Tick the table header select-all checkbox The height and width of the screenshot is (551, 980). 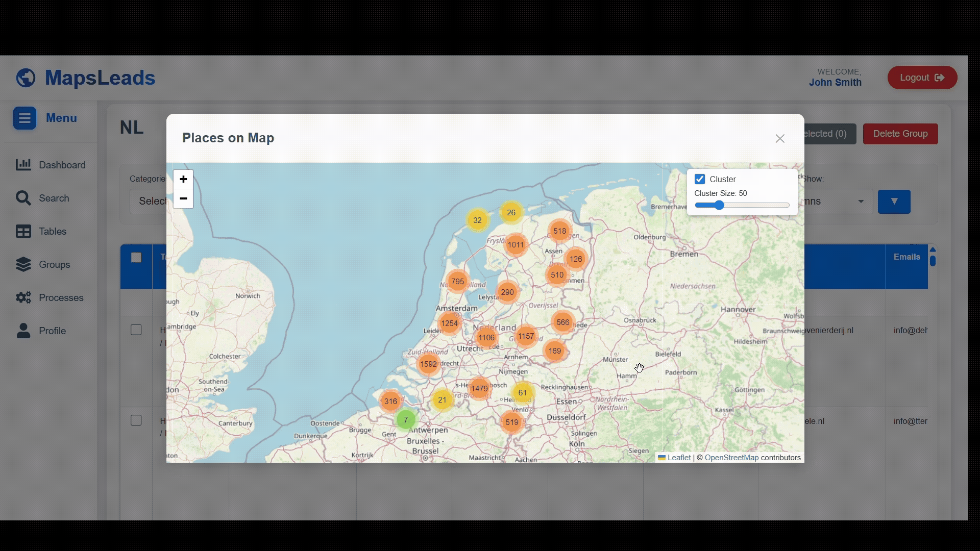tap(136, 258)
